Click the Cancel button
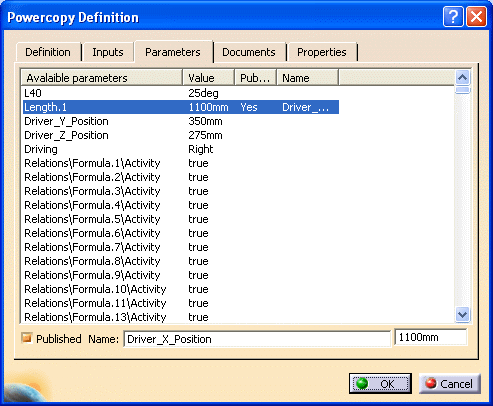 (x=450, y=384)
